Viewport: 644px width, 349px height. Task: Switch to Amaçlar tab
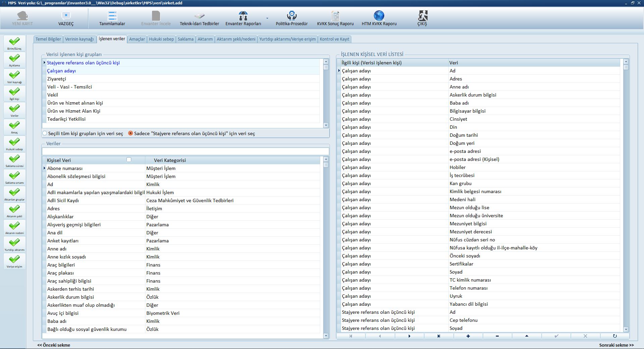(137, 39)
